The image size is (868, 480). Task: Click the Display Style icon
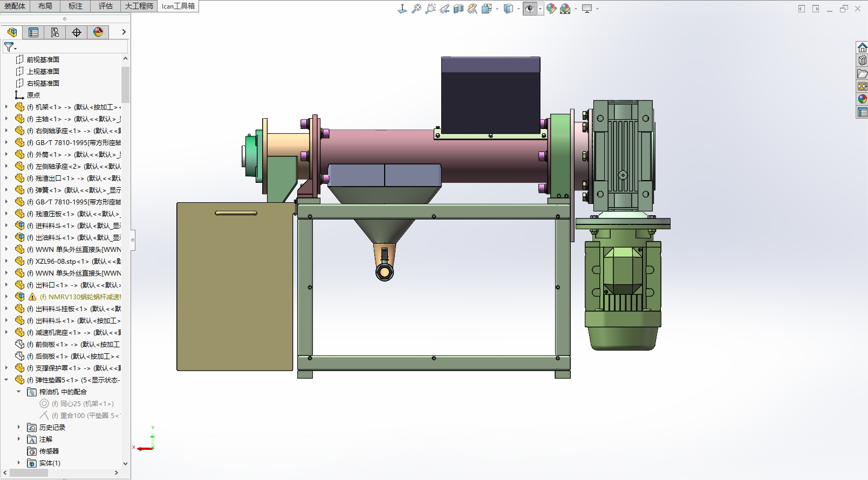click(508, 9)
